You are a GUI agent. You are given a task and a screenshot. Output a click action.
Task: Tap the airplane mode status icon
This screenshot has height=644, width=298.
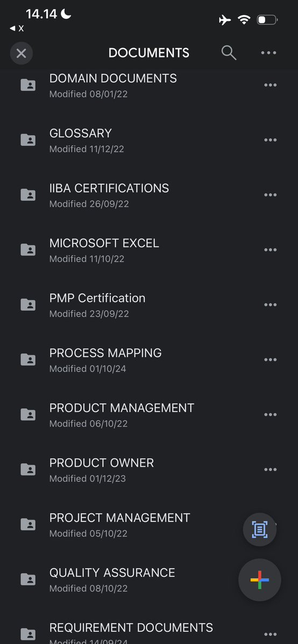point(225,19)
